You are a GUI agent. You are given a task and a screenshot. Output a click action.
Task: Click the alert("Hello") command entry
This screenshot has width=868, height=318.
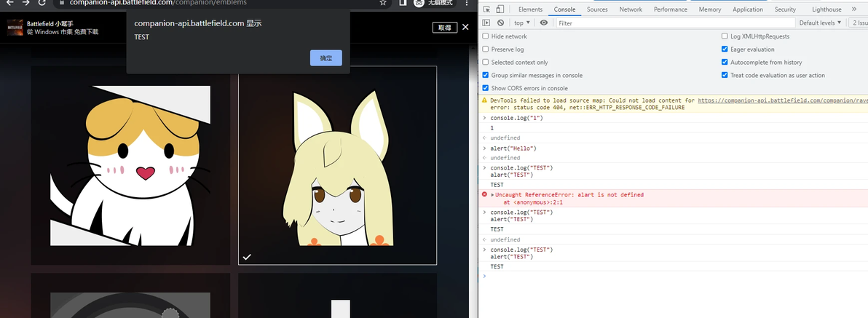(513, 148)
